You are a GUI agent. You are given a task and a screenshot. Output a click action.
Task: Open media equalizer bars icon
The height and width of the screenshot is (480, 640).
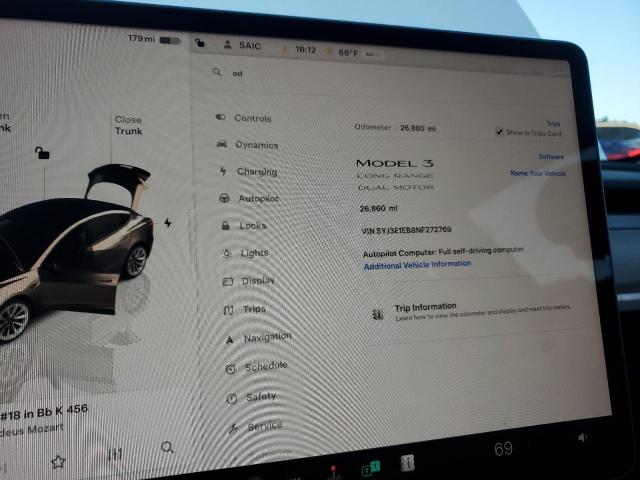(x=115, y=455)
